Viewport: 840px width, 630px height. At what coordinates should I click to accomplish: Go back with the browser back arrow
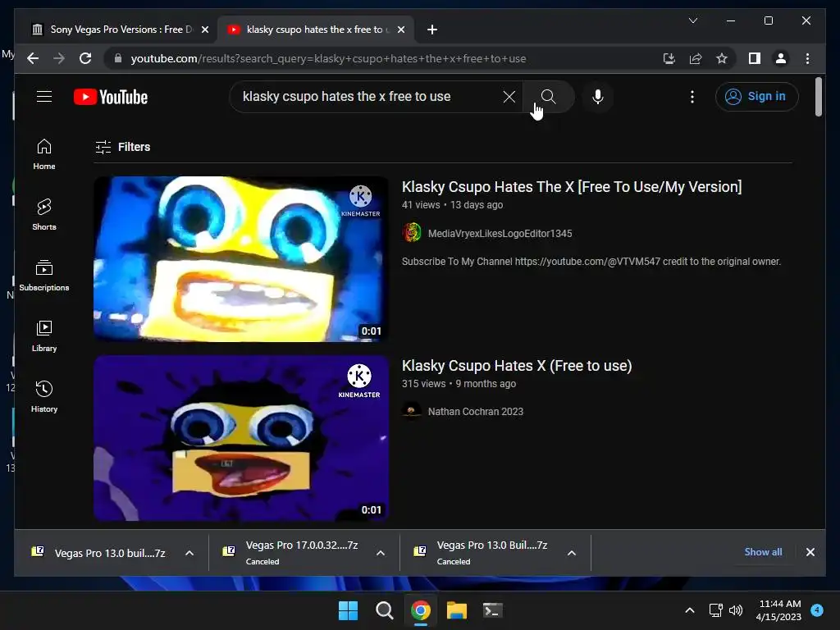pos(33,58)
